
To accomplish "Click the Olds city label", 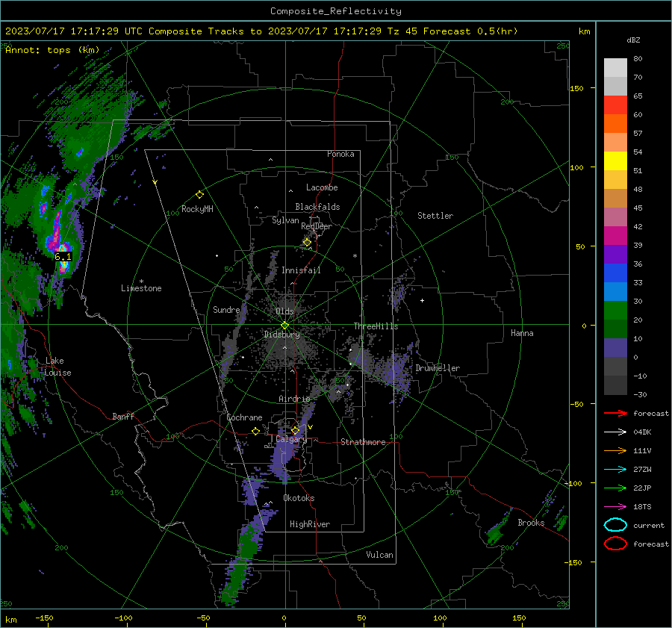I will click(284, 311).
